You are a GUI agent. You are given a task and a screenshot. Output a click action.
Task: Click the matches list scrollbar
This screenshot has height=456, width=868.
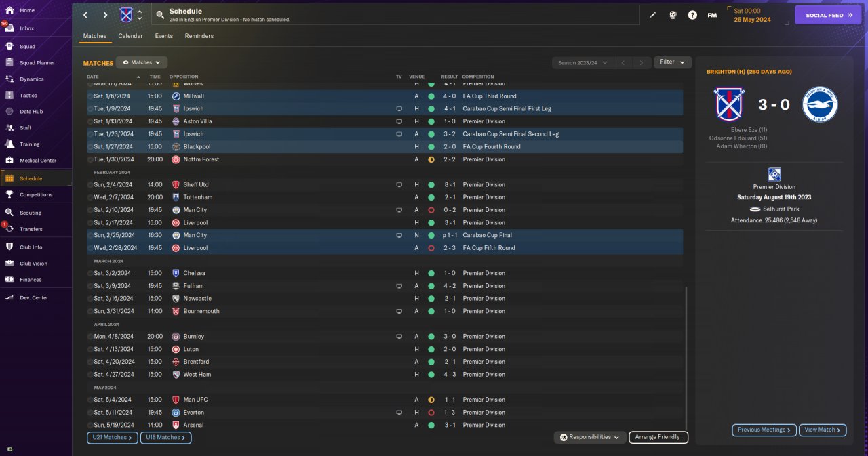pos(686,359)
